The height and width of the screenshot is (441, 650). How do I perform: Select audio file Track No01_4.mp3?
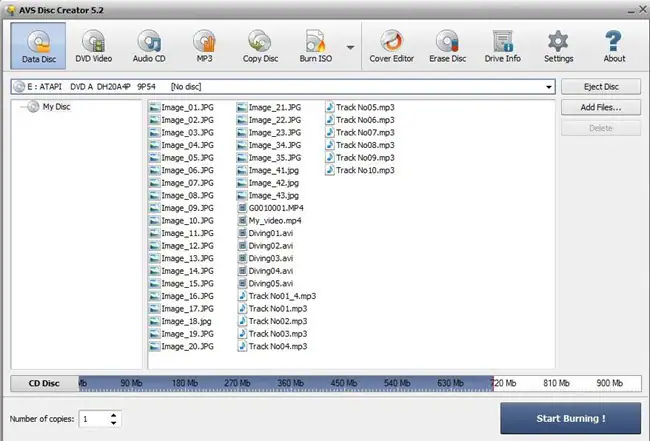click(277, 296)
